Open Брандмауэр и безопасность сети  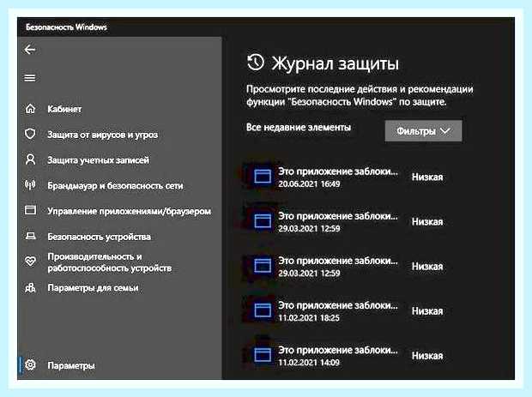115,186
